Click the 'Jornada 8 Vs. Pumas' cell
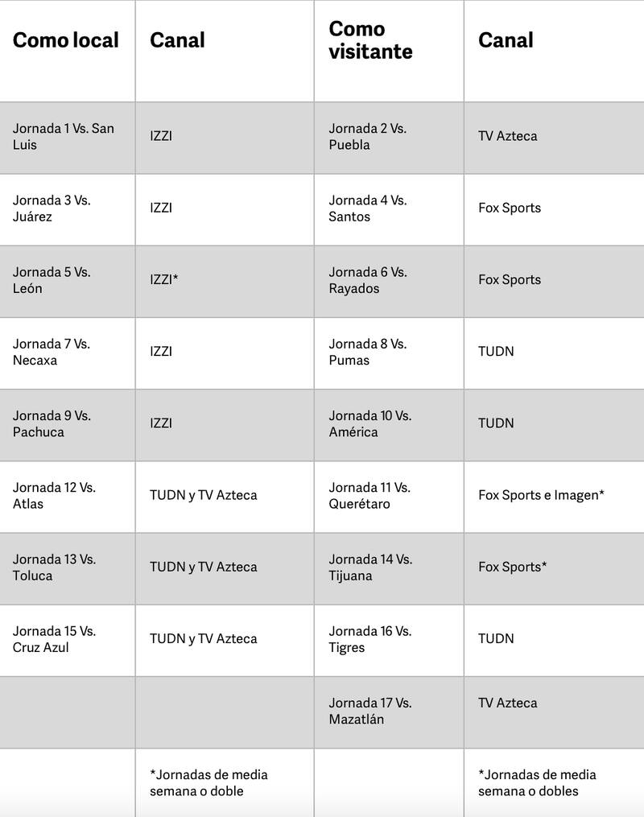This screenshot has height=817, width=644. coord(368,352)
